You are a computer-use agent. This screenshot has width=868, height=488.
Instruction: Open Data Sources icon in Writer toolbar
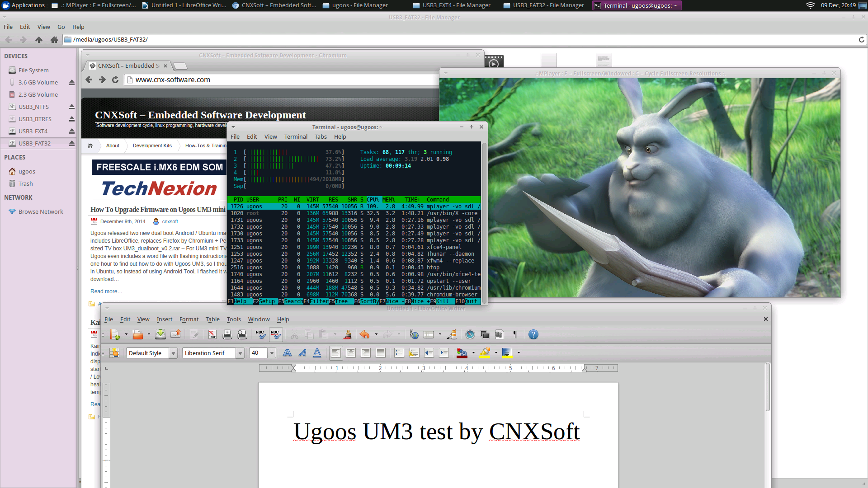pyautogui.click(x=499, y=335)
